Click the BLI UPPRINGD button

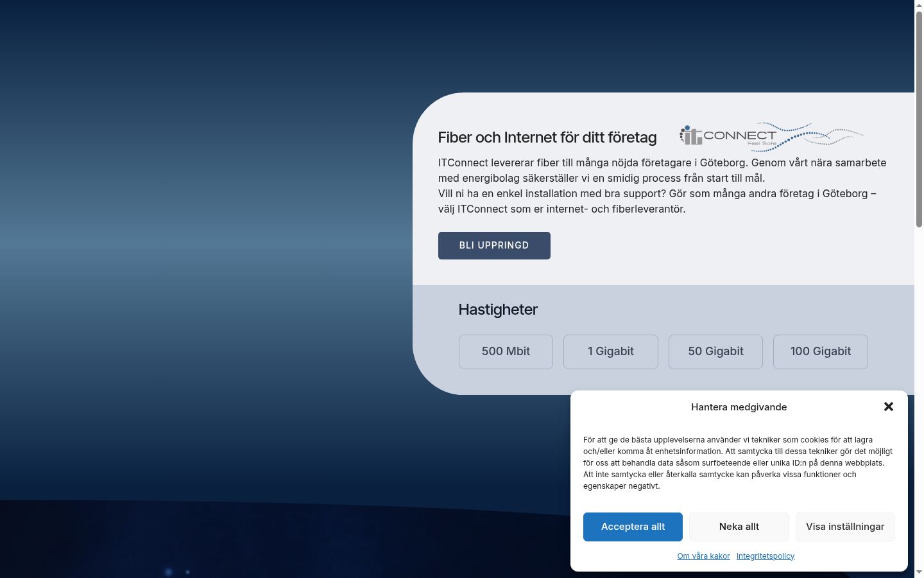click(x=494, y=245)
